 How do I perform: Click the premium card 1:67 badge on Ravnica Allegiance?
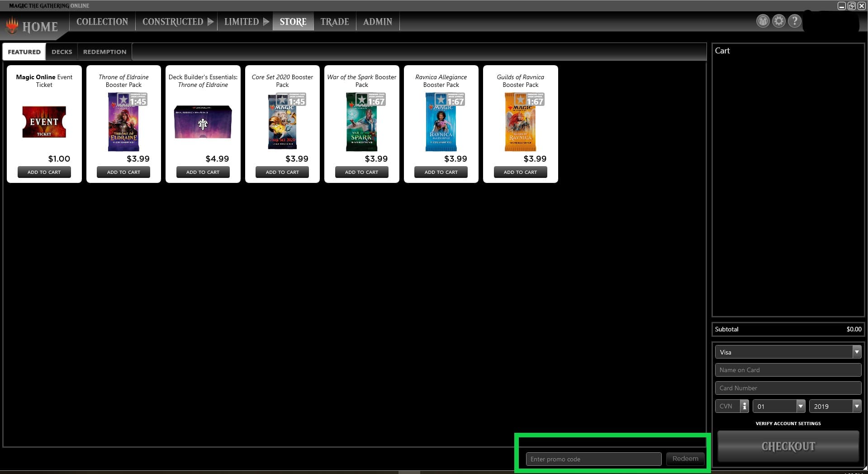[x=450, y=99]
